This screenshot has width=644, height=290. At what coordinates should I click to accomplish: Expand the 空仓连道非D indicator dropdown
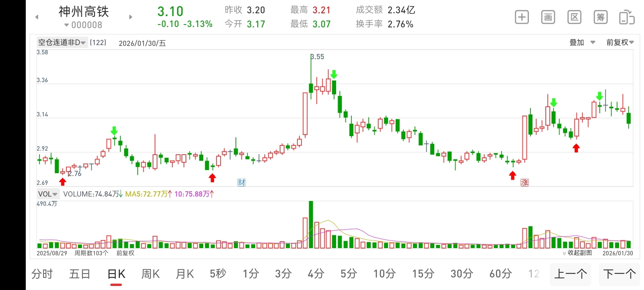click(62, 42)
